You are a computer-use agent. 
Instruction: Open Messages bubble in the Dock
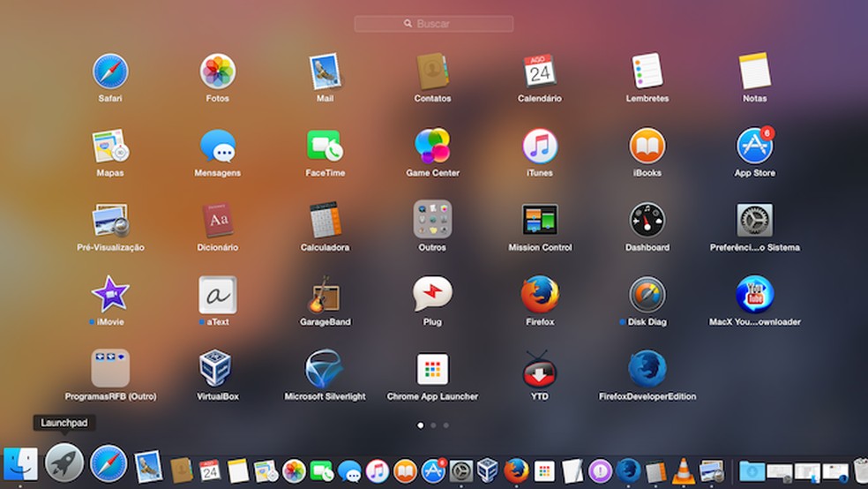tap(349, 471)
